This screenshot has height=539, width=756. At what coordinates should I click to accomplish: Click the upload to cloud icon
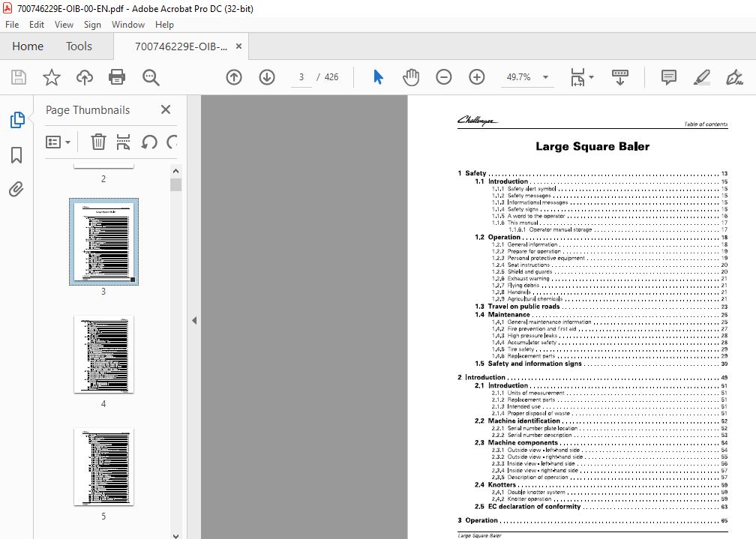(84, 77)
